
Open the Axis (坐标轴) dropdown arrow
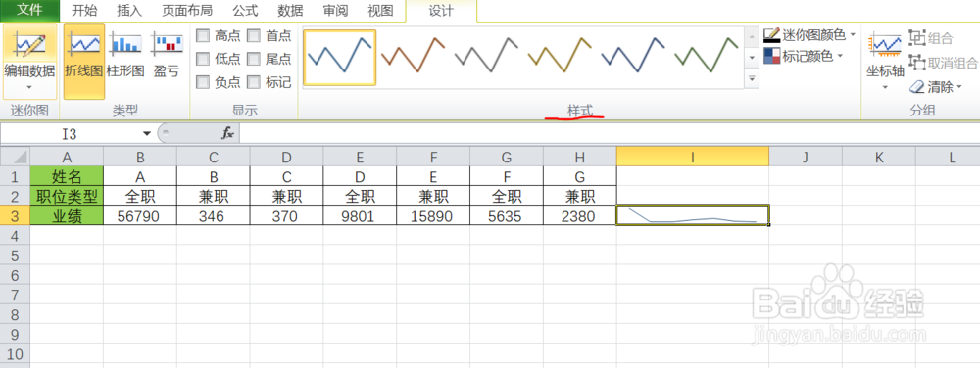click(x=885, y=87)
